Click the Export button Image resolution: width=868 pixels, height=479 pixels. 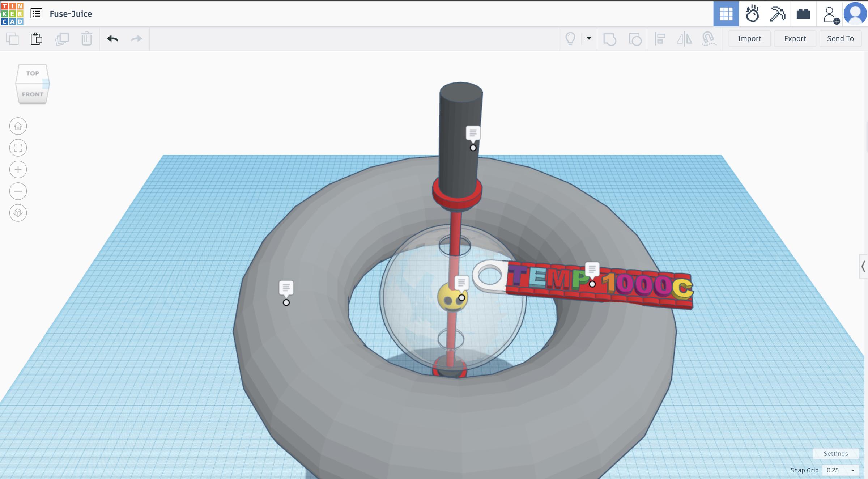tap(795, 39)
